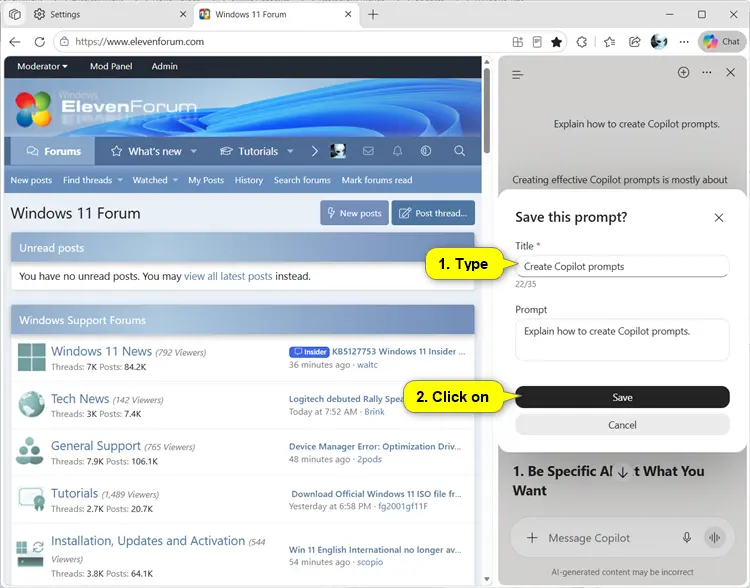Image resolution: width=750 pixels, height=588 pixels.
Task: Open My Posts link
Action: (206, 180)
